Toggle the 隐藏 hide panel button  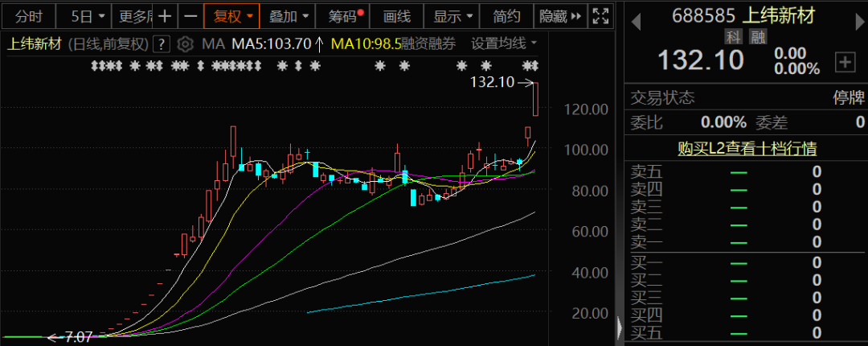click(559, 15)
